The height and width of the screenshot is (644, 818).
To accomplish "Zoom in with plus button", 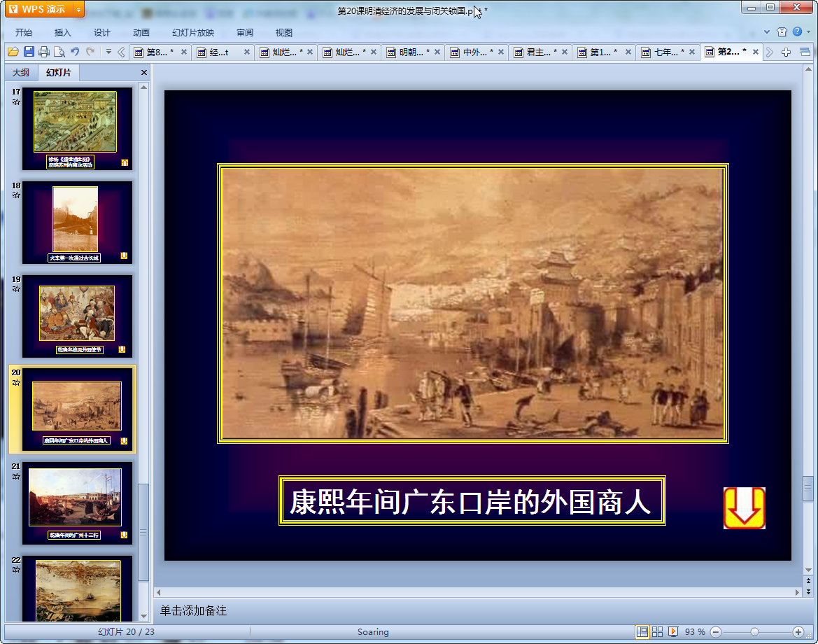I will 798,632.
